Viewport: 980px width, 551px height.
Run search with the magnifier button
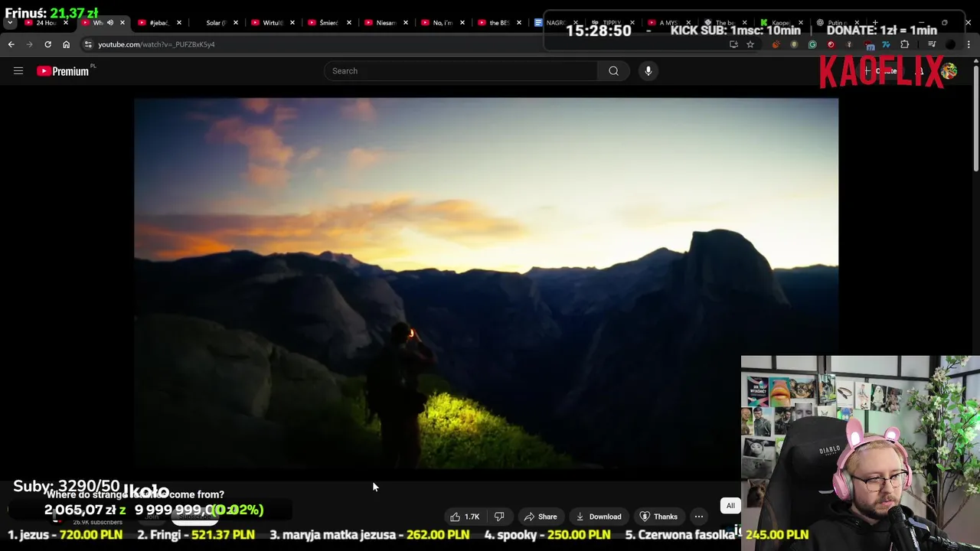[x=613, y=71]
